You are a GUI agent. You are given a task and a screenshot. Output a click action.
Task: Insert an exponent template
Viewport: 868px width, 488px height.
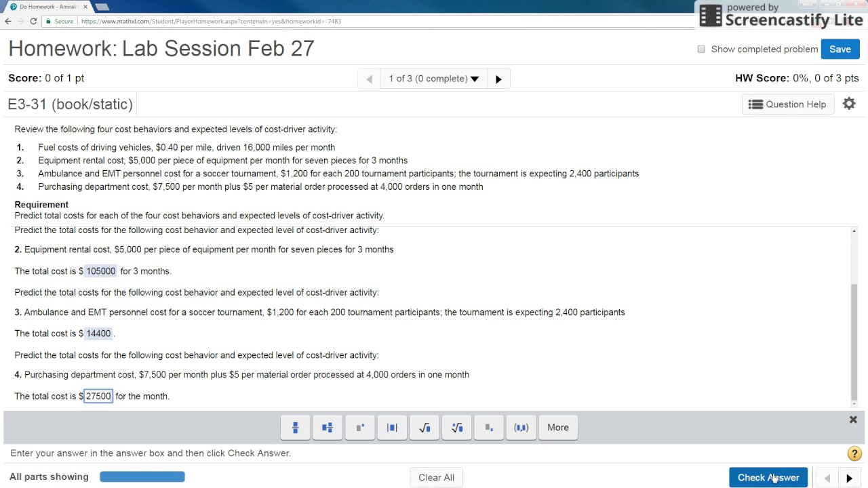pos(360,428)
